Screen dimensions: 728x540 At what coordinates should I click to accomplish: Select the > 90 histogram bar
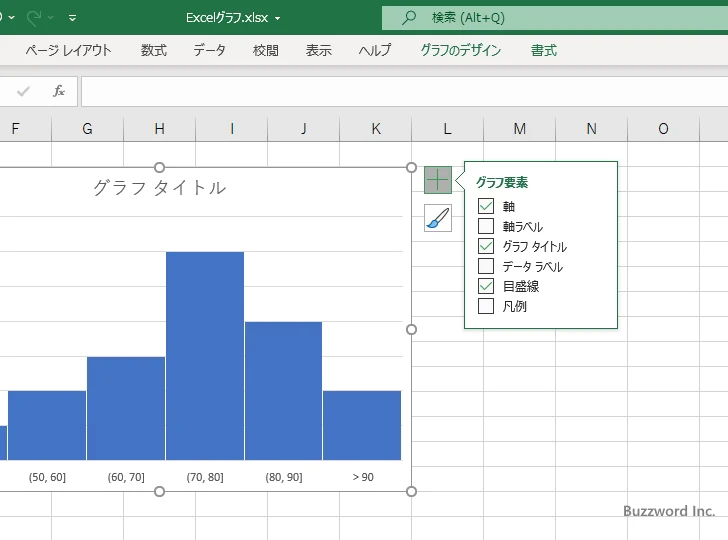362,425
